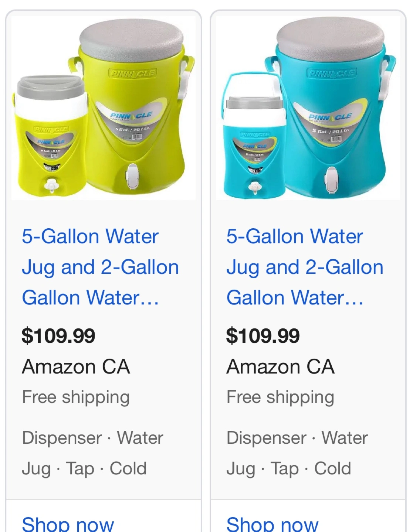The height and width of the screenshot is (532, 413).
Task: Tap 'Amazon CA' seller on the left card
Action: [76, 367]
